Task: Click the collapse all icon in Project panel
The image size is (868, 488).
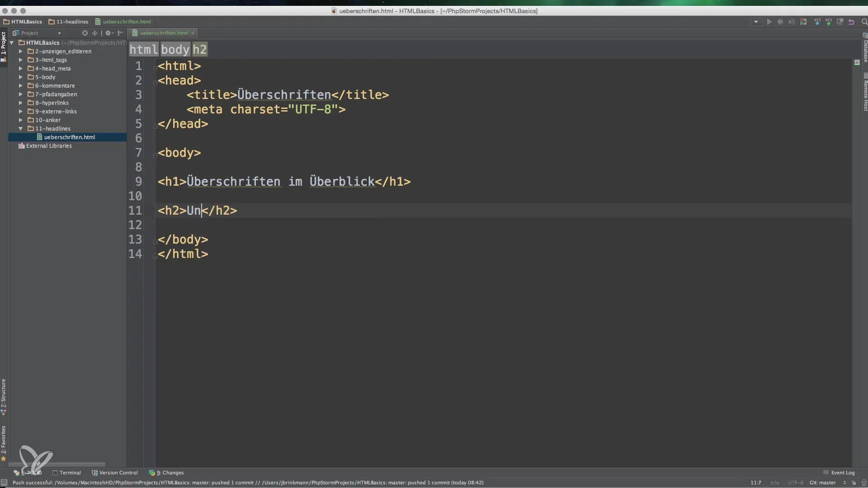Action: pyautogui.click(x=94, y=33)
